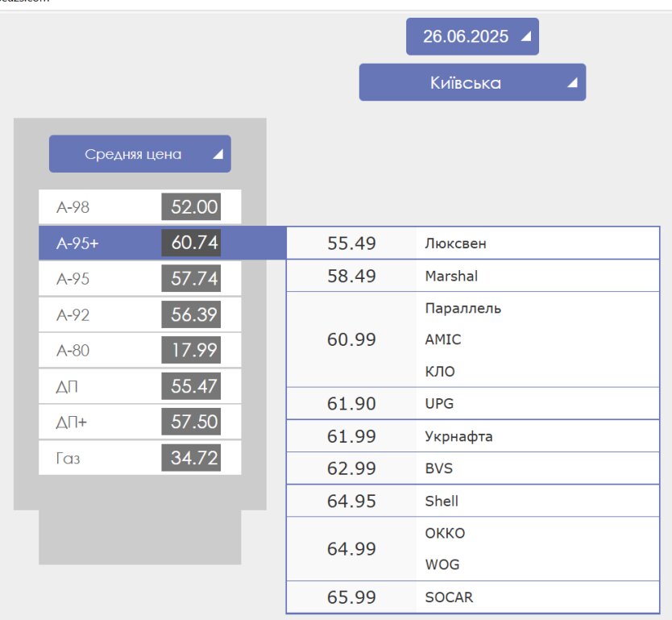The width and height of the screenshot is (672, 620).
Task: Select the ДП diesel row
Action: pyautogui.click(x=139, y=386)
